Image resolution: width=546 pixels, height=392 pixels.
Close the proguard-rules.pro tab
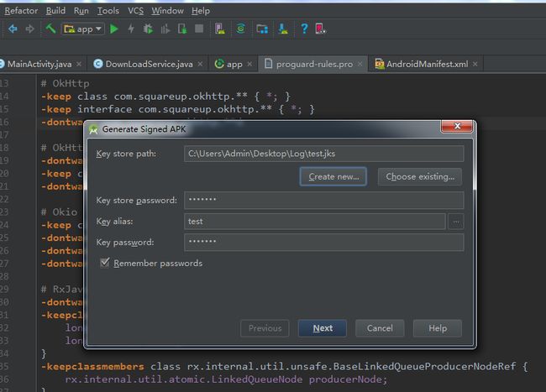pyautogui.click(x=360, y=64)
